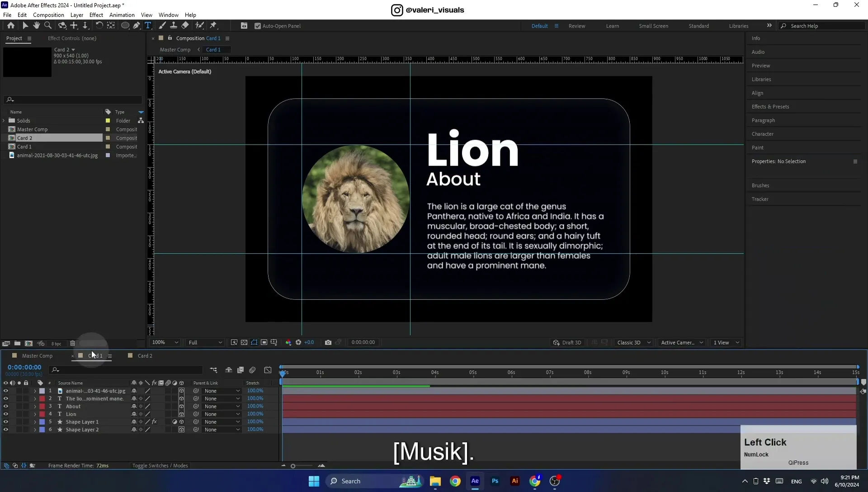The image size is (868, 492).
Task: Open the Effects & Presets panel
Action: click(770, 107)
